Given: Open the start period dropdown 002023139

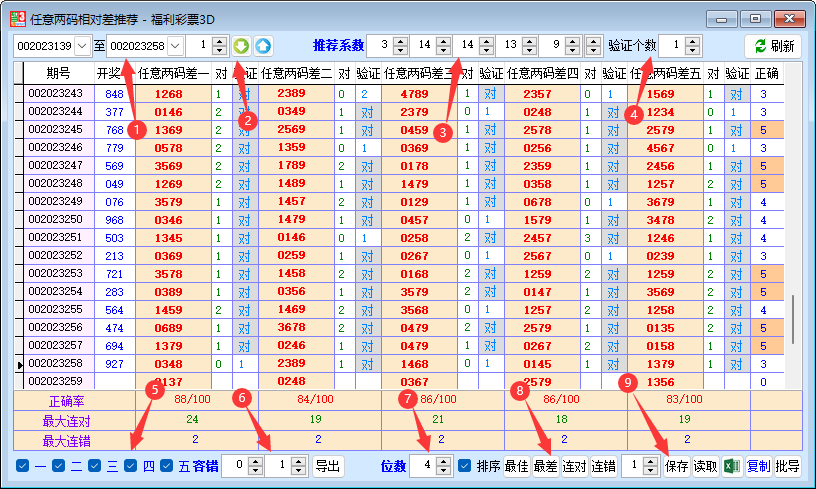Looking at the screenshot, I should tap(83, 46).
